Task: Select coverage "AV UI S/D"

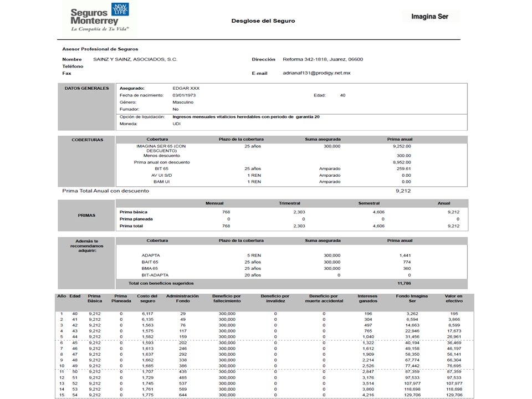Action: coord(161,176)
